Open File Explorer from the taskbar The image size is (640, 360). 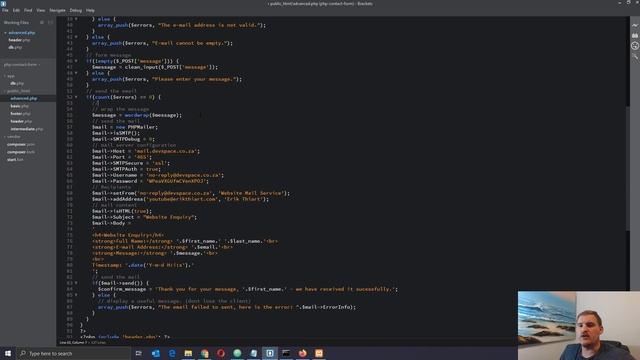coord(188,353)
